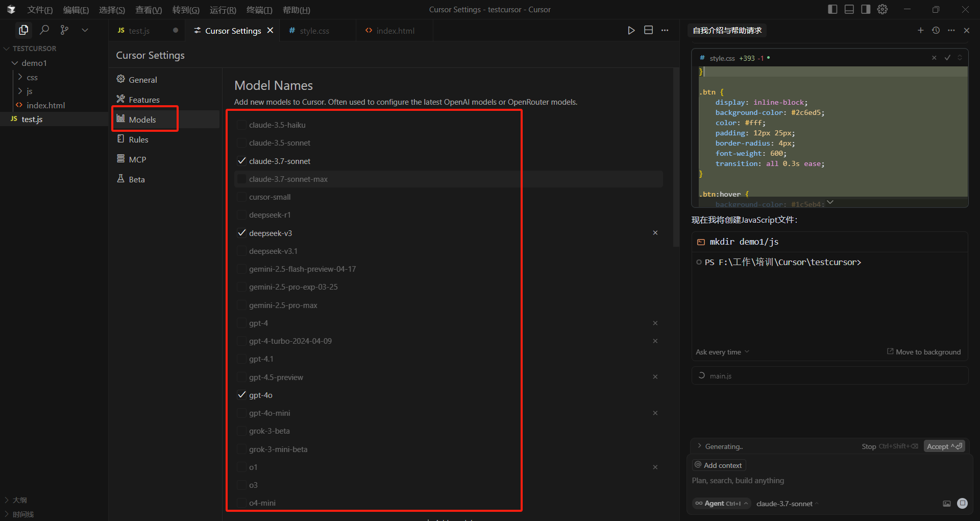The height and width of the screenshot is (521, 980).
Task: Open the 终端(T) menu
Action: 259,10
